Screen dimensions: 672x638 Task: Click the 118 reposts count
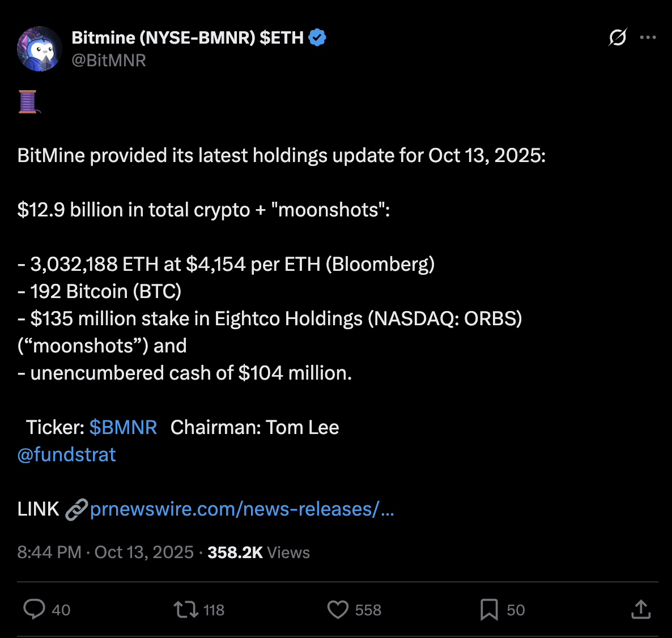214,610
